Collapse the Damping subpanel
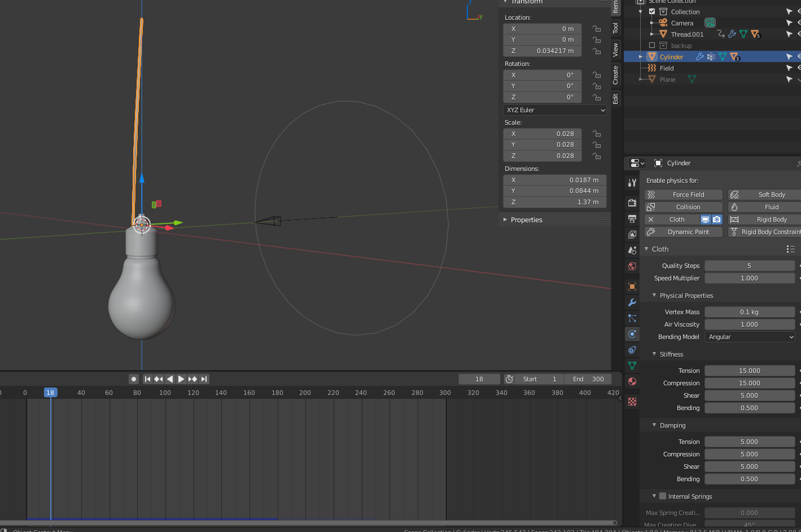Viewport: 801px width, 532px height. 654,425
